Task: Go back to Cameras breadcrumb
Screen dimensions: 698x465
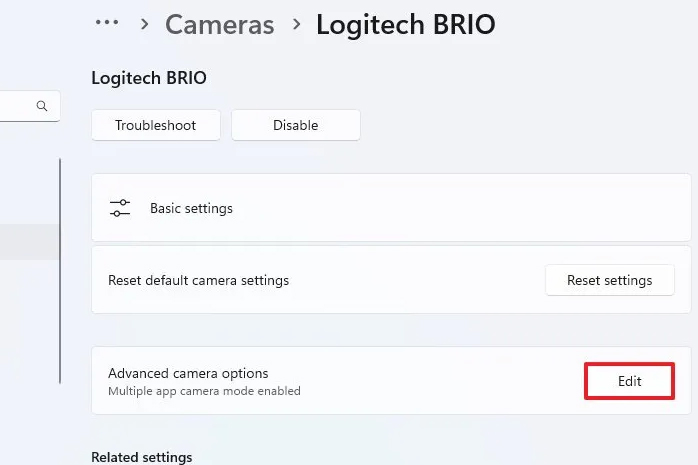Action: tap(220, 24)
